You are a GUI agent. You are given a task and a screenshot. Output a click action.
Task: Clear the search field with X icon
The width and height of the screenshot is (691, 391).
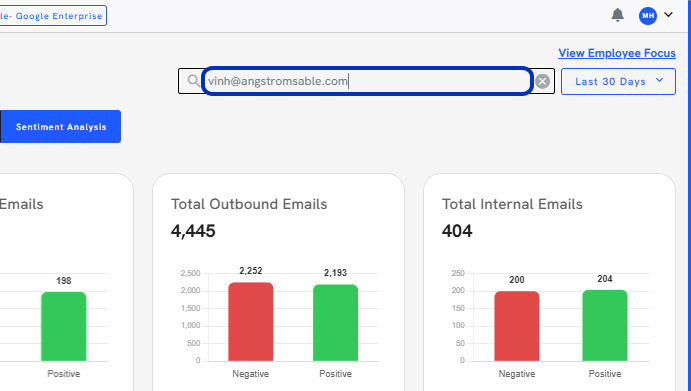542,81
